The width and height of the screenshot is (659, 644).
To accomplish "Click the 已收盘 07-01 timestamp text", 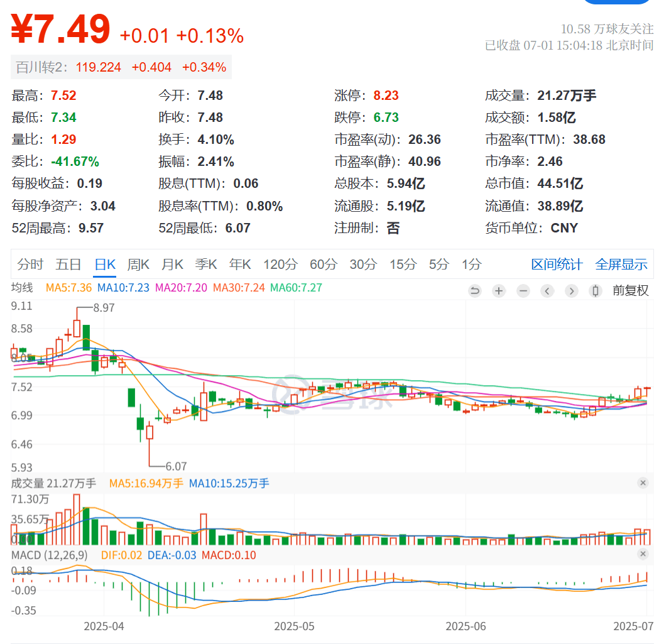I will coord(569,45).
